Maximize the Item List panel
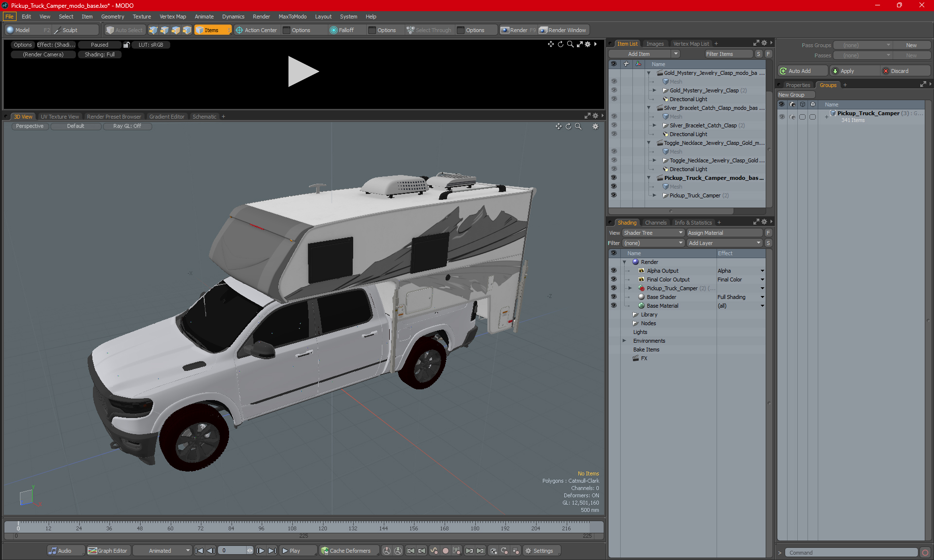 756,43
